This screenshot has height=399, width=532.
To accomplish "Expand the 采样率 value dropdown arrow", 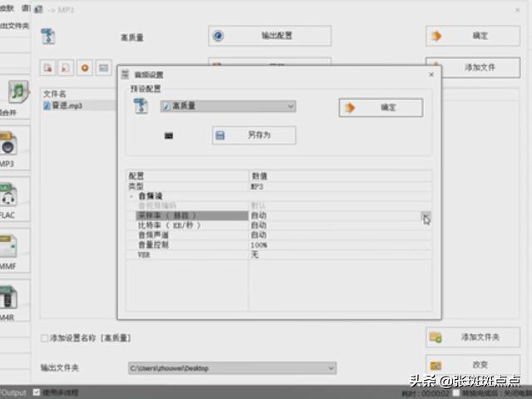I will tap(426, 216).
